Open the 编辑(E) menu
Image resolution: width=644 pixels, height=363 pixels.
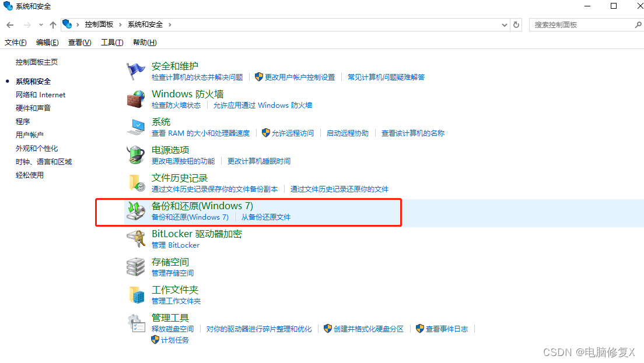tap(47, 43)
